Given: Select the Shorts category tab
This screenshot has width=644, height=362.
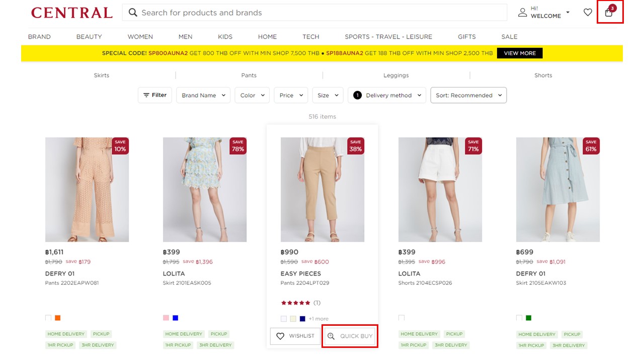Looking at the screenshot, I should [x=543, y=75].
